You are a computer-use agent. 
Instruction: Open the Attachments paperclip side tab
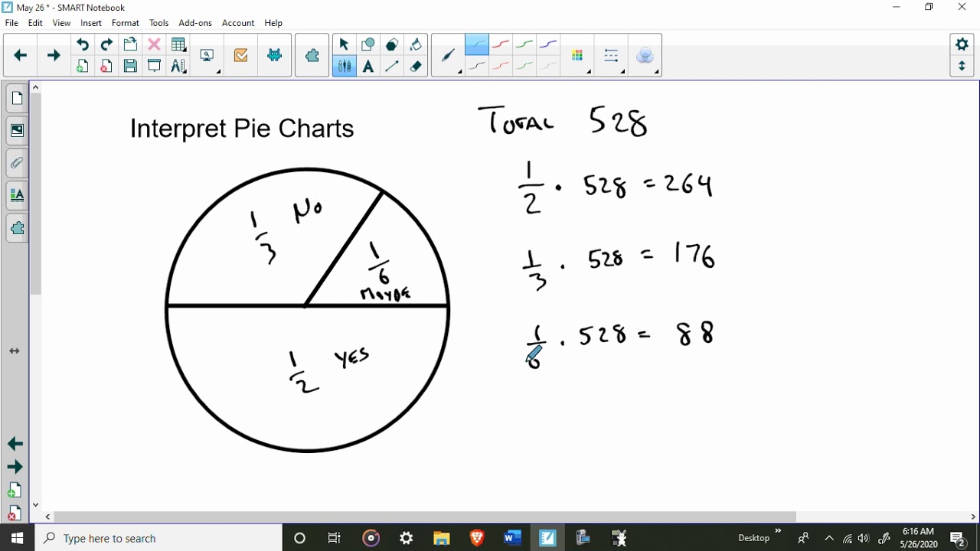pyautogui.click(x=17, y=163)
